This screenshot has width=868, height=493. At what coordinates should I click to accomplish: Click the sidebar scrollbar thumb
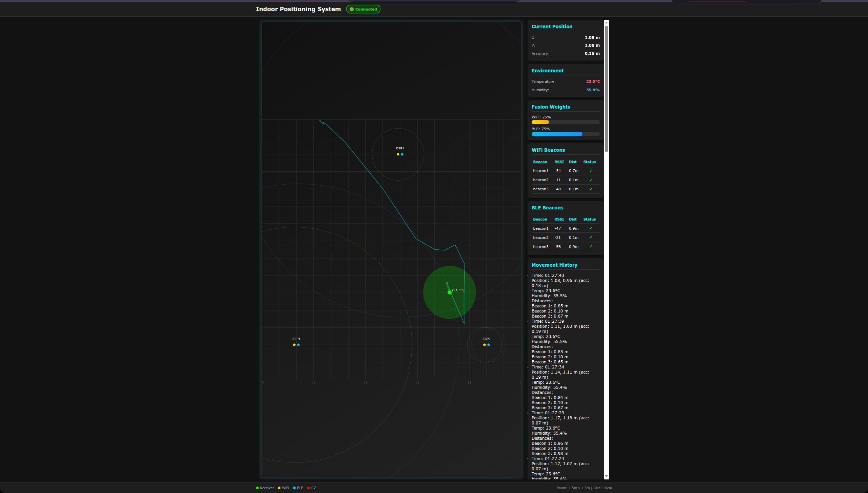[606, 88]
